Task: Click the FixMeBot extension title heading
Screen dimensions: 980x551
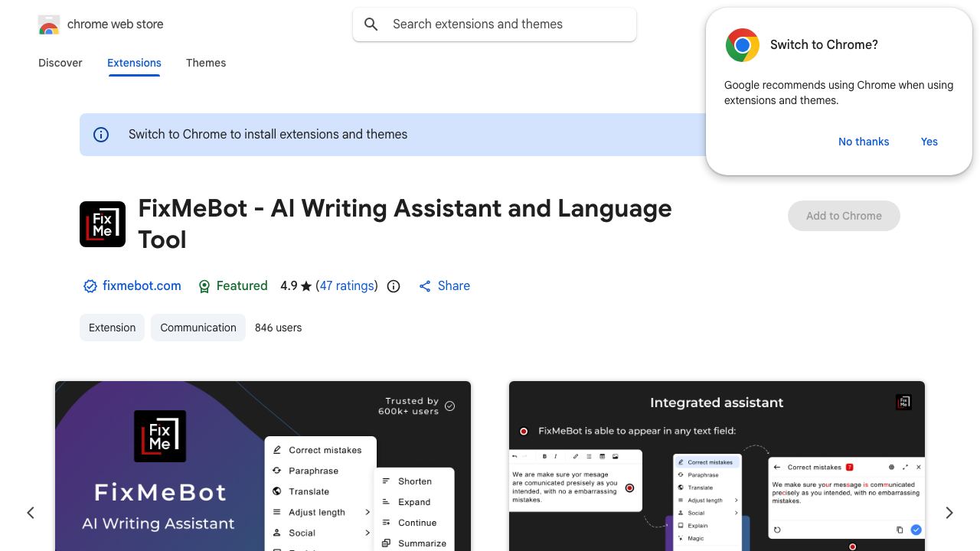Action: point(405,224)
